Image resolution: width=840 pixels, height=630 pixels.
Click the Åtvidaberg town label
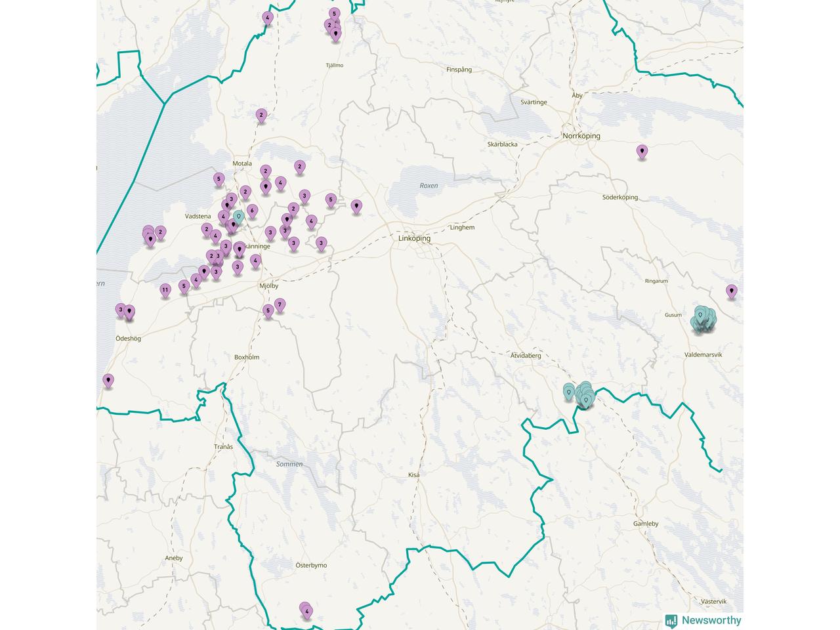526,355
